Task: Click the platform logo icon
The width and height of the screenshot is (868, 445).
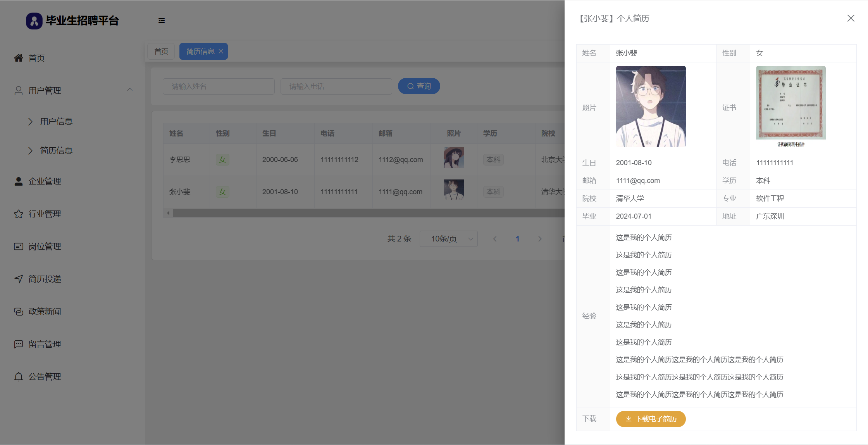Action: coord(34,21)
